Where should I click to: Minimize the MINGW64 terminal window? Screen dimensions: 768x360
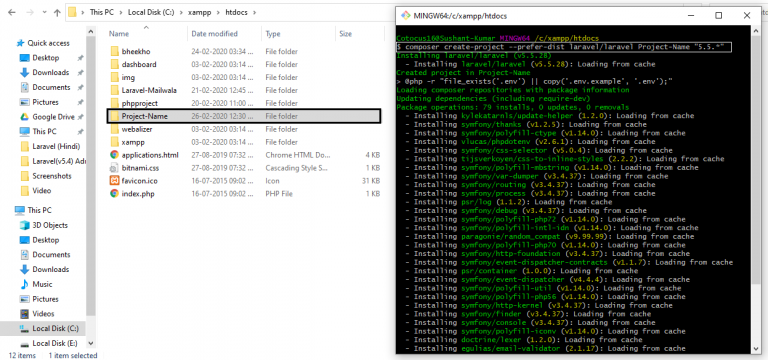(691, 15)
